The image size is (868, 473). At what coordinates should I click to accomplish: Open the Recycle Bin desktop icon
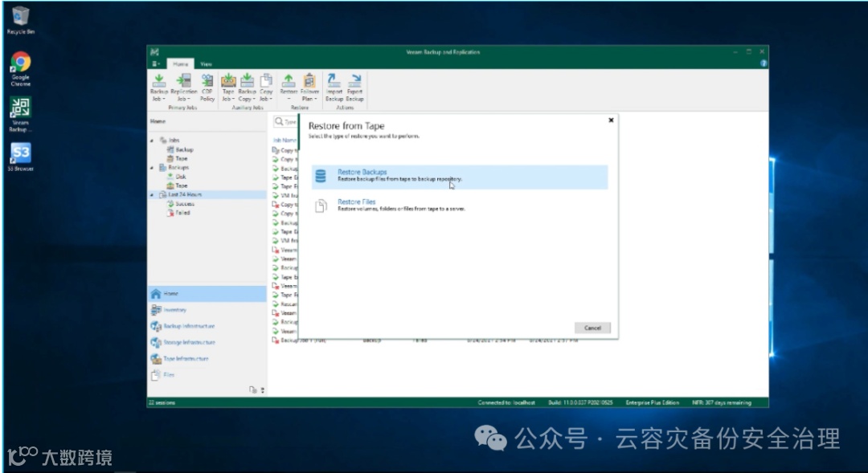tap(20, 20)
